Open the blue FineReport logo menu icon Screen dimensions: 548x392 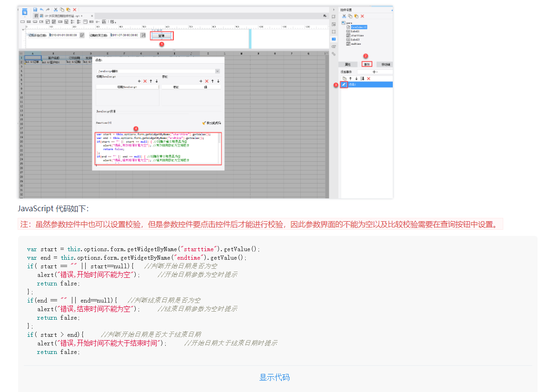[24, 12]
